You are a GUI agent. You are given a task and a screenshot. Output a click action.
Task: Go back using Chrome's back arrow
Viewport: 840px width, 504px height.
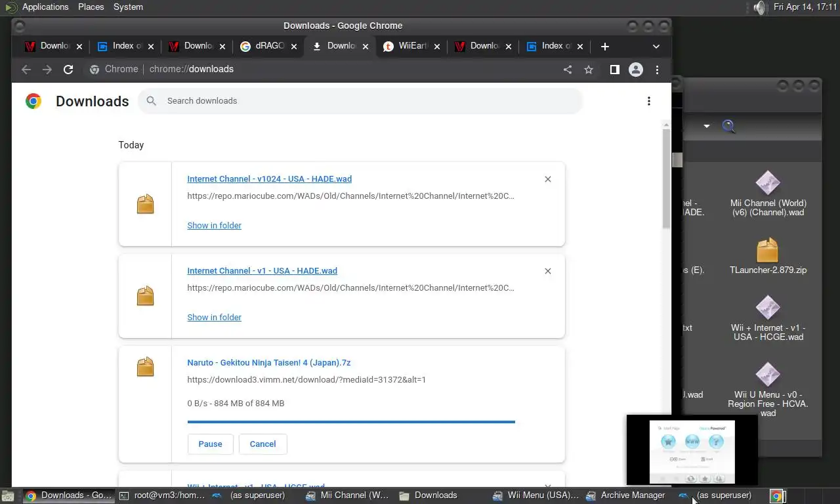[x=26, y=70]
